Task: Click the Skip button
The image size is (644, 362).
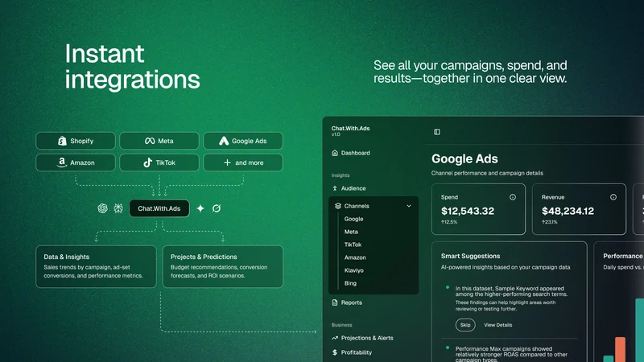Action: coord(465,325)
